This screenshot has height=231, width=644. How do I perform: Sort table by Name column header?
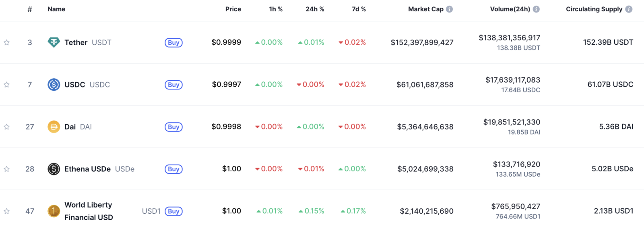56,9
